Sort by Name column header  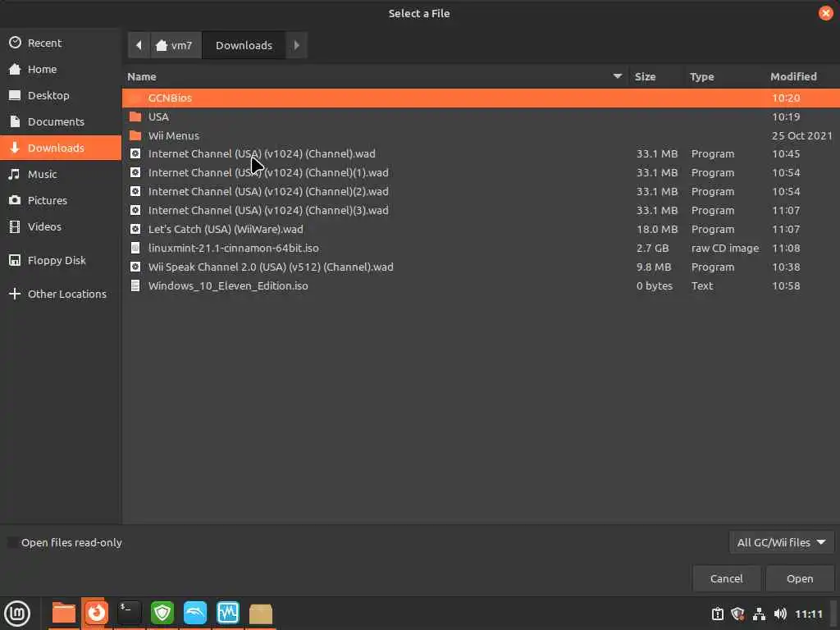[x=375, y=76]
